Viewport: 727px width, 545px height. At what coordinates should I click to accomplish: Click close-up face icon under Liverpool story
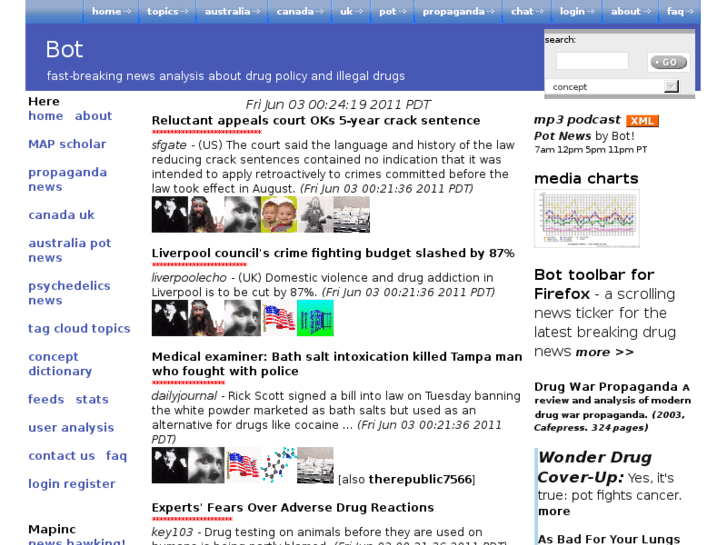point(242,318)
